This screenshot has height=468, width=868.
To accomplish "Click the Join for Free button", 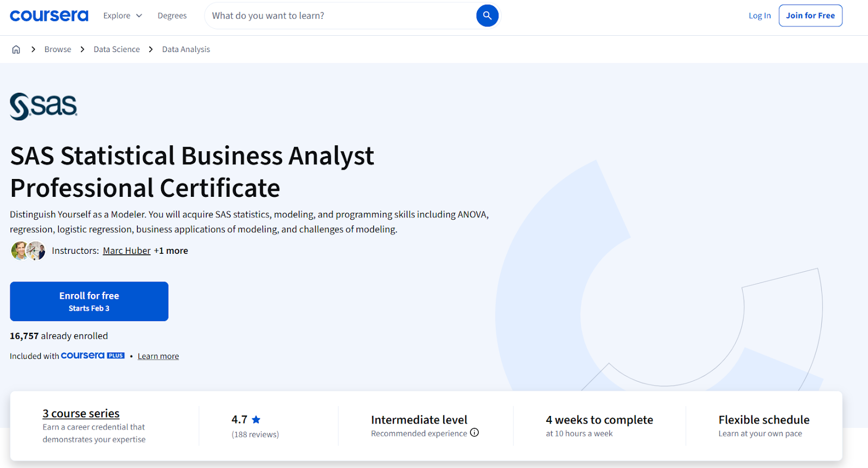I will point(810,16).
